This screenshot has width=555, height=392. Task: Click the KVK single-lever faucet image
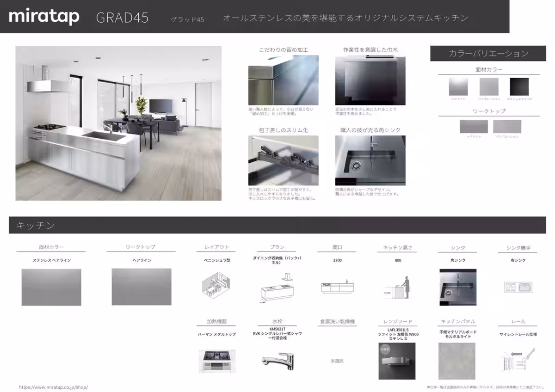click(x=277, y=361)
